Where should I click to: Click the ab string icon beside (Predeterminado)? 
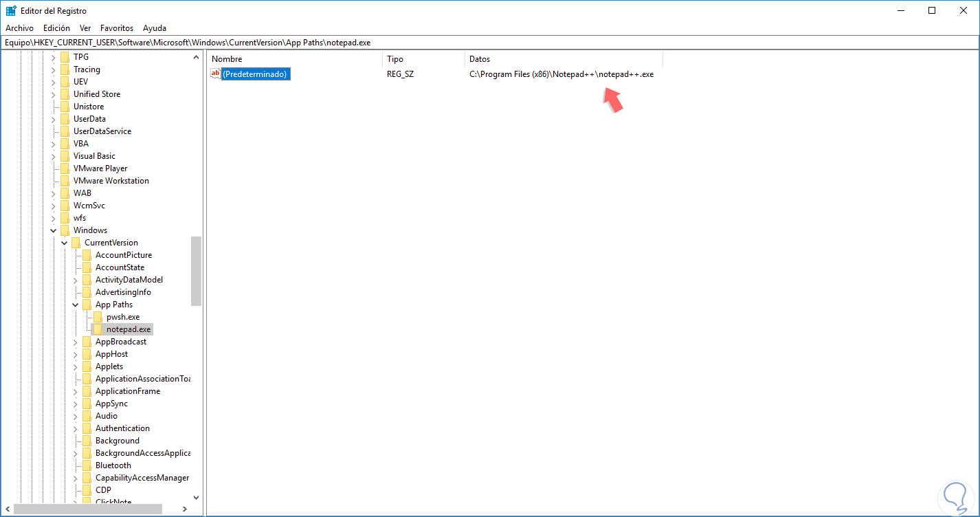[215, 74]
